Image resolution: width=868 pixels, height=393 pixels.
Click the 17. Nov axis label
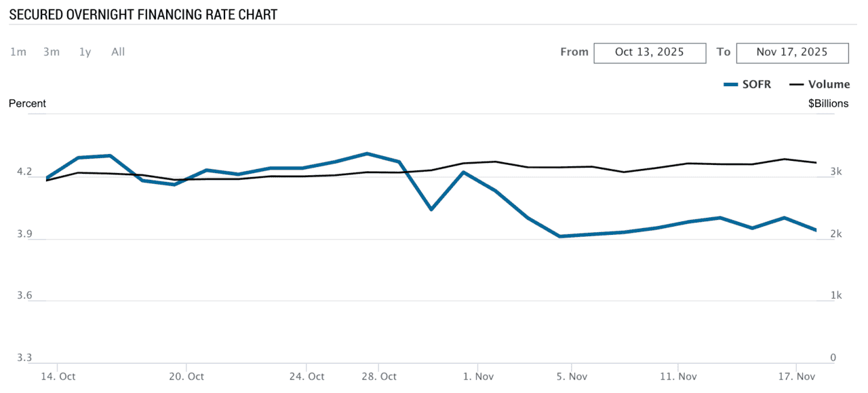pyautogui.click(x=797, y=376)
